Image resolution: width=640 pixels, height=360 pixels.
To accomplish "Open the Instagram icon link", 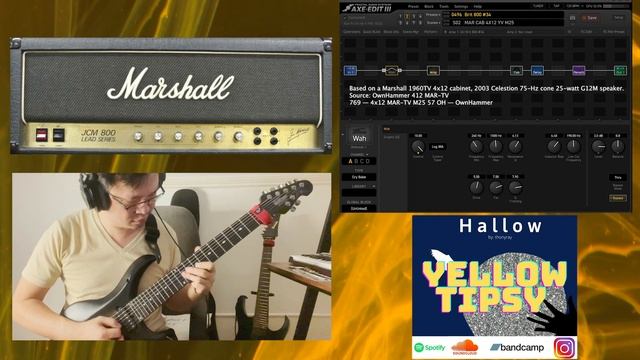I will 564,348.
